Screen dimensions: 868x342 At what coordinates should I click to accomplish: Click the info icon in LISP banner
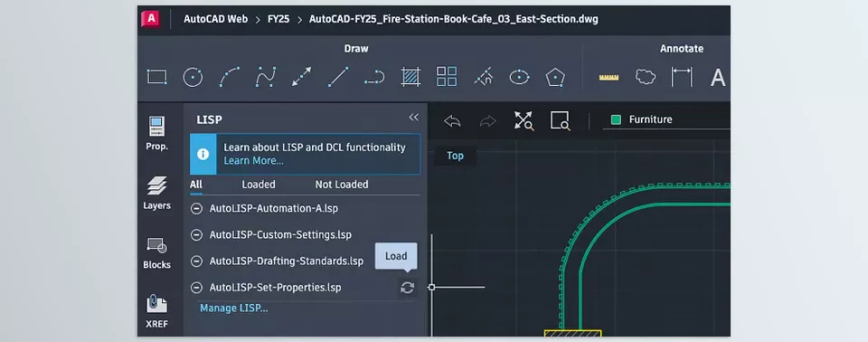pos(203,154)
